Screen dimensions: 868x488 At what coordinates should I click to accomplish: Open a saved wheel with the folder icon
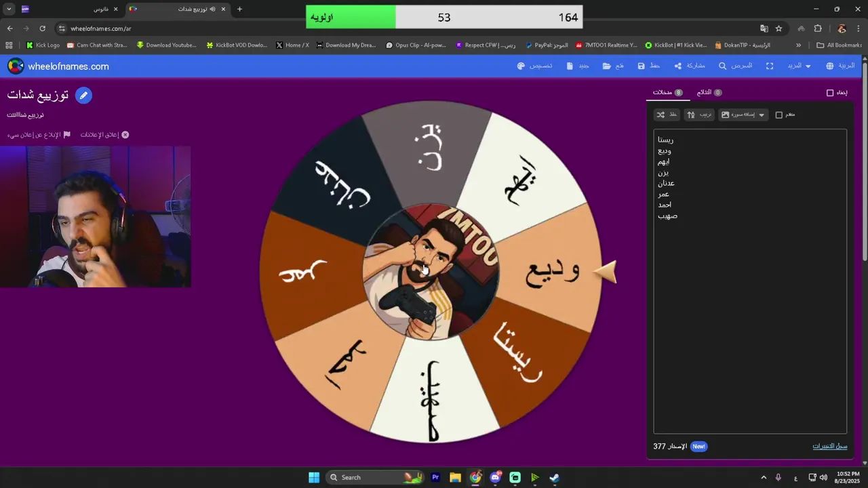click(613, 66)
